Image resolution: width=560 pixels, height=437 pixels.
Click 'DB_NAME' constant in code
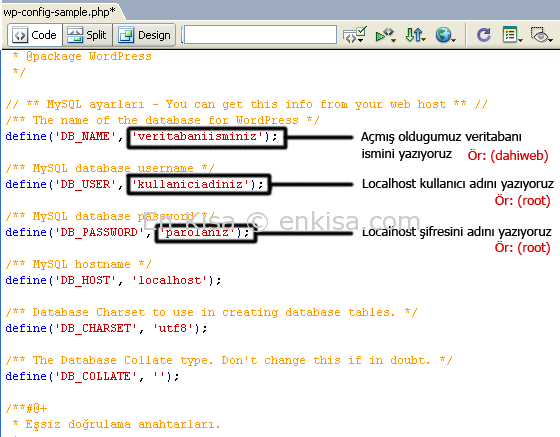coord(85,136)
